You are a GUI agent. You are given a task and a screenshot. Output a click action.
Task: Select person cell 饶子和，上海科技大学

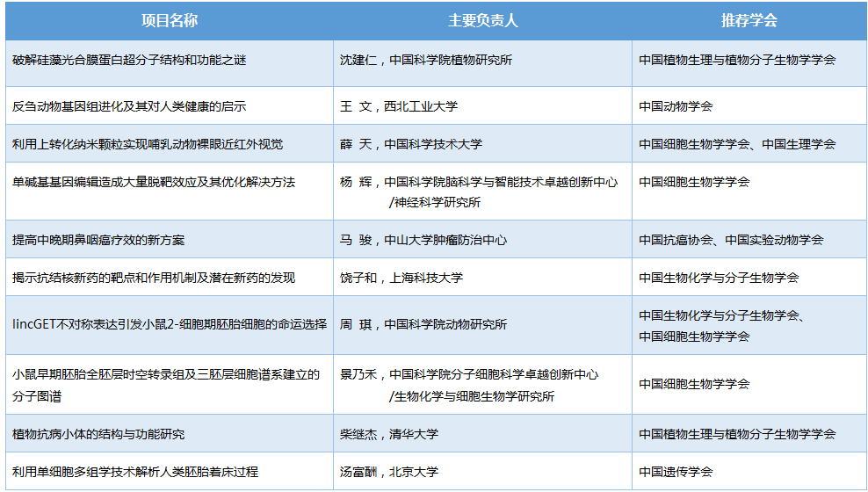[x=401, y=278]
